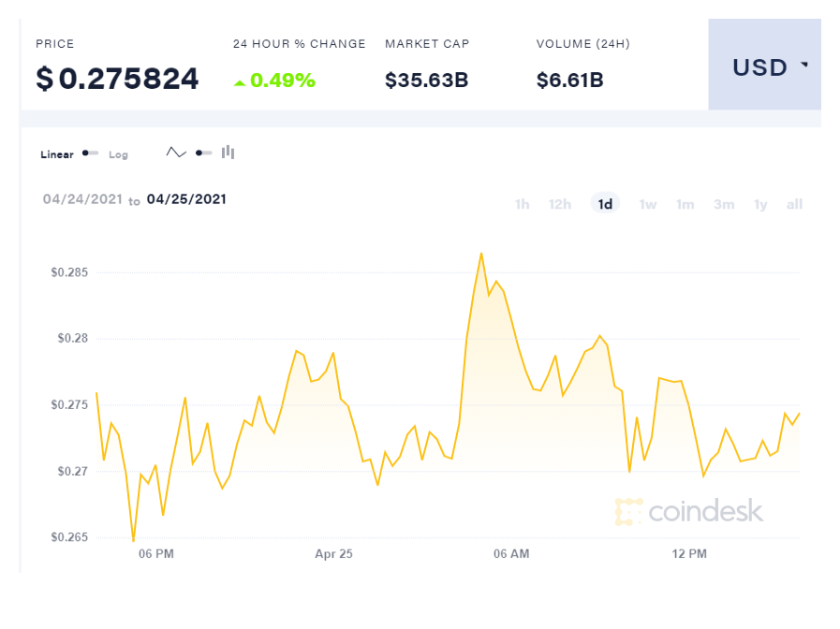The height and width of the screenshot is (629, 840).
Task: Click the 06 AM x-axis label
Action: [511, 553]
